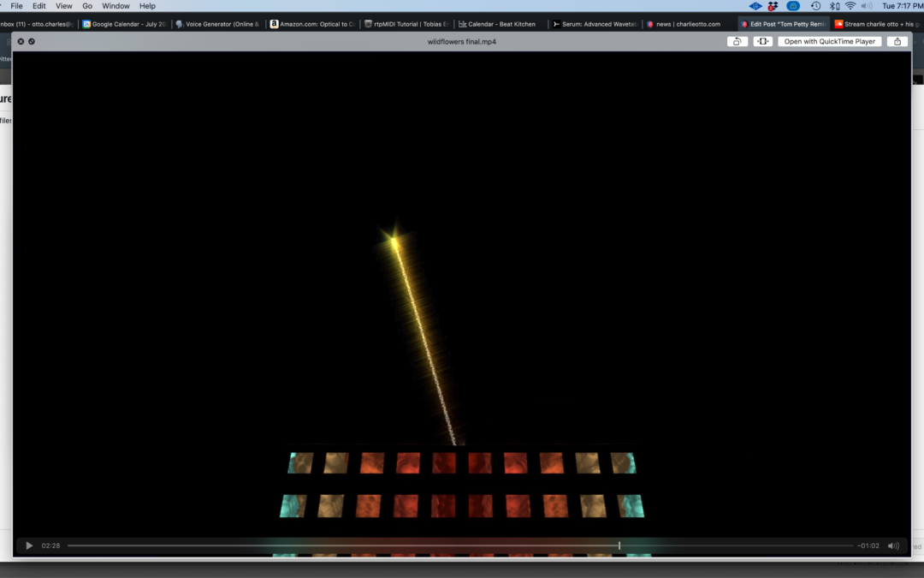Viewport: 924px width, 578px height.
Task: Click the blue rounded cloud menu bar icon
Action: pos(793,6)
